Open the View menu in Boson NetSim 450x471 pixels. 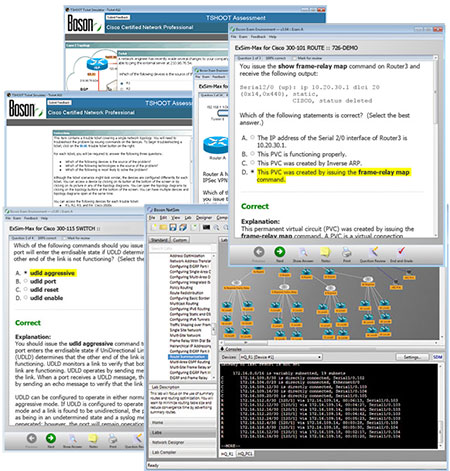(x=176, y=218)
